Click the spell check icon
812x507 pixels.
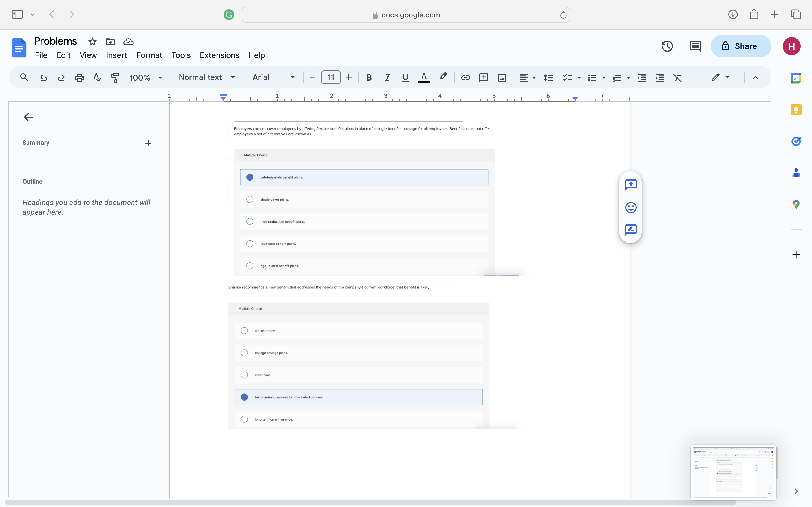tap(97, 77)
